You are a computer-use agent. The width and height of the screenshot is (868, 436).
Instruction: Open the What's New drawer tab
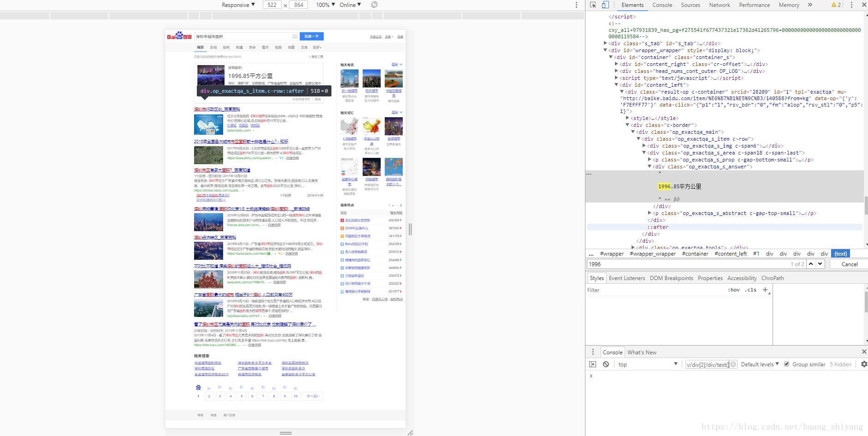click(x=642, y=352)
